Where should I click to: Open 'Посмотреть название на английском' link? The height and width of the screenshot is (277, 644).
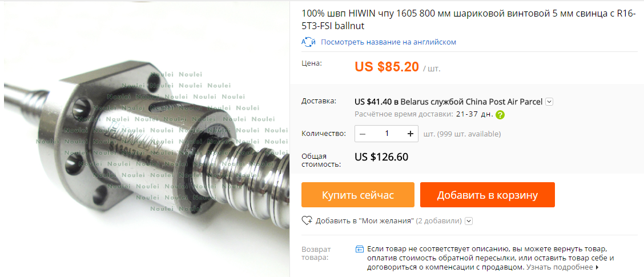(388, 42)
